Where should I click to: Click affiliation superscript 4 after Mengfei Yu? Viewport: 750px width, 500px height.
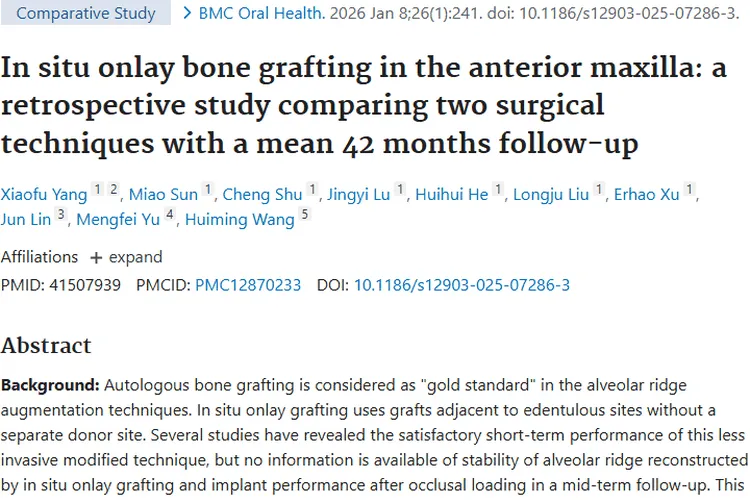coord(170,214)
